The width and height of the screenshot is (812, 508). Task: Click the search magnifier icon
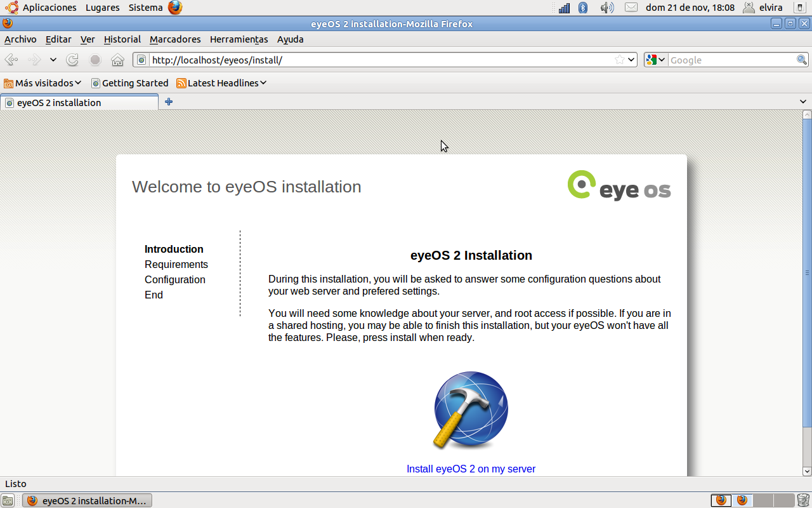click(x=802, y=60)
